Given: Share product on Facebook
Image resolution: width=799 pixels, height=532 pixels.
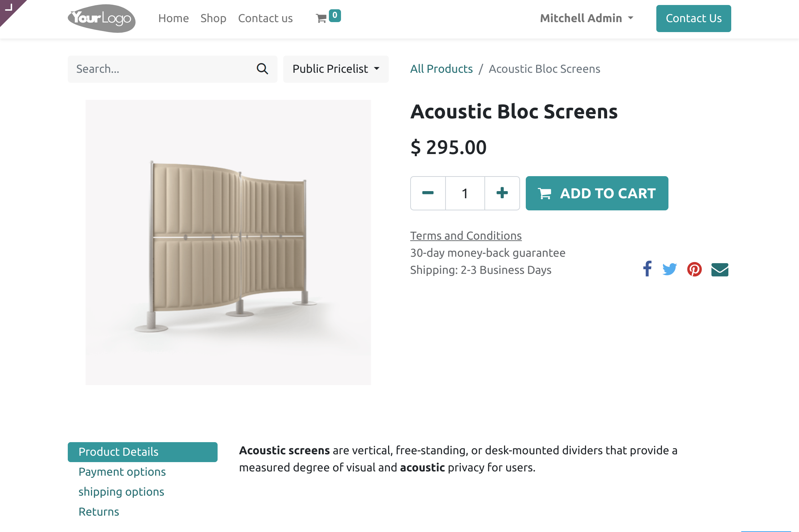Looking at the screenshot, I should [x=647, y=269].
